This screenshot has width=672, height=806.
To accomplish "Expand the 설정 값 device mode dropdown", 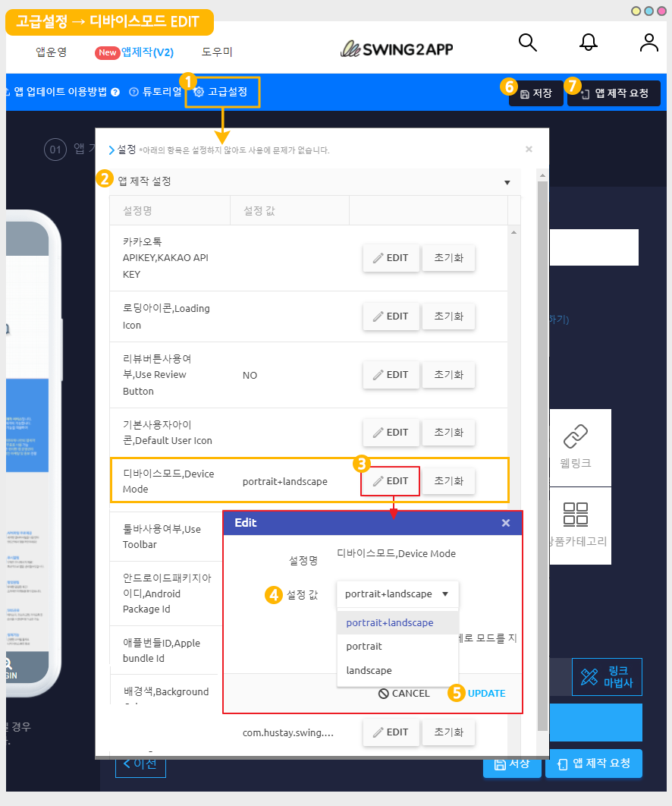I will coord(397,594).
